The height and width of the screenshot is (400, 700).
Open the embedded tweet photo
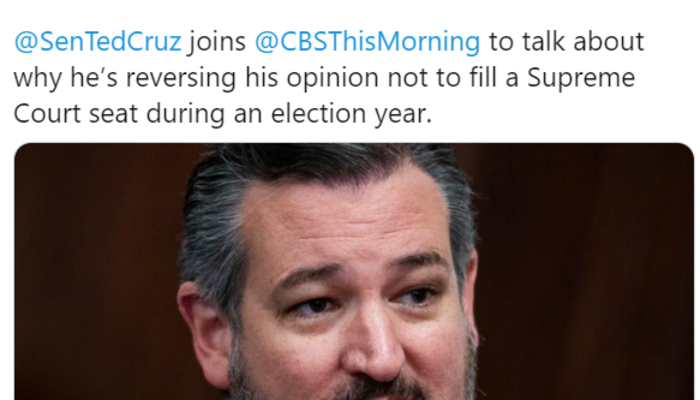pos(353,271)
